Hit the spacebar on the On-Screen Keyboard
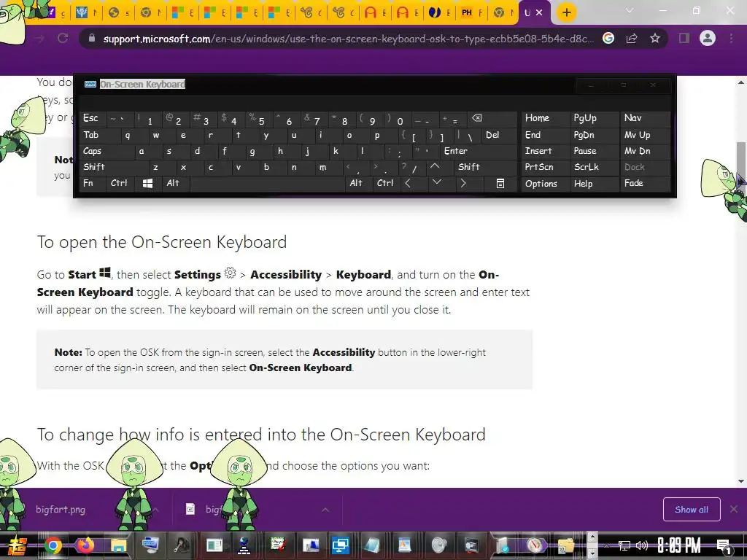 (267, 183)
